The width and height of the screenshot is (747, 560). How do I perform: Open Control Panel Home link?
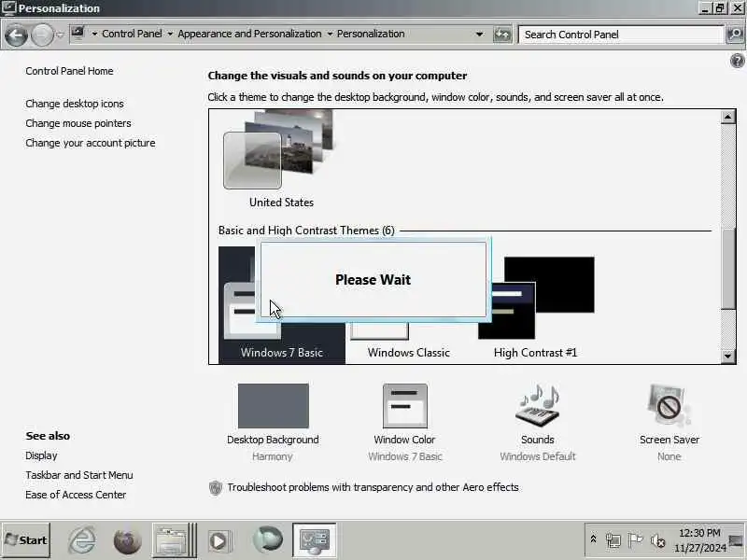[x=69, y=71]
